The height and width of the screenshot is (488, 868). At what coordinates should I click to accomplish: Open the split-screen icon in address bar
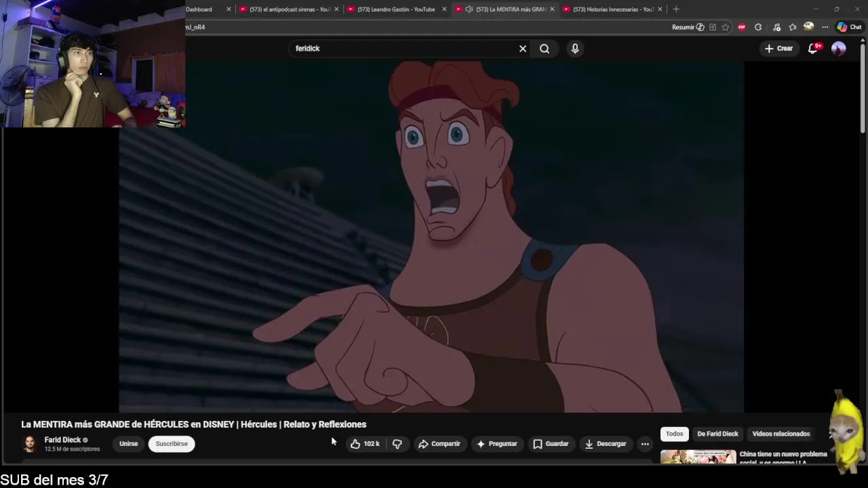tap(713, 27)
